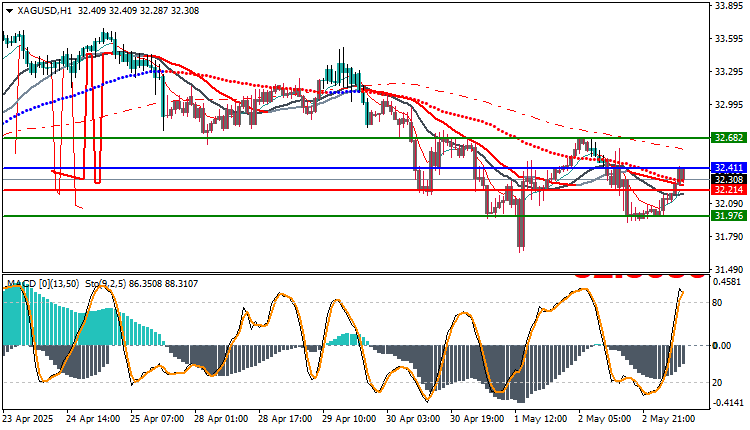Select the green 31.976 price level tag
The height and width of the screenshot is (430, 750).
pyautogui.click(x=728, y=216)
